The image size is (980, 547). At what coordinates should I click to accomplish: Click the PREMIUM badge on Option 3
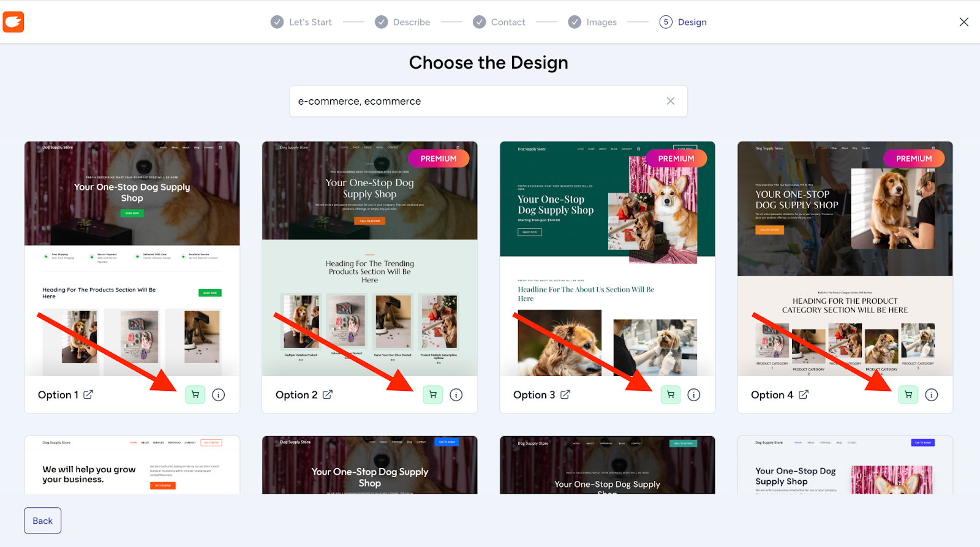[676, 159]
